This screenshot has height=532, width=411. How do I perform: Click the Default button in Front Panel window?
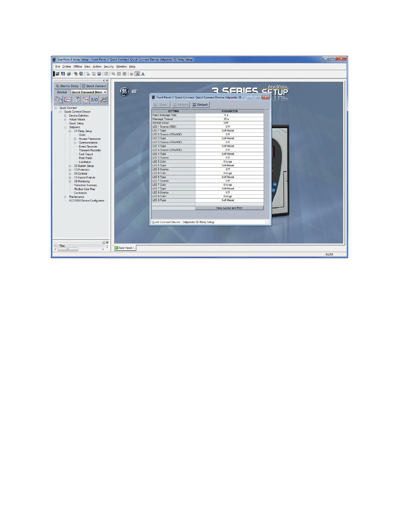[x=200, y=105]
